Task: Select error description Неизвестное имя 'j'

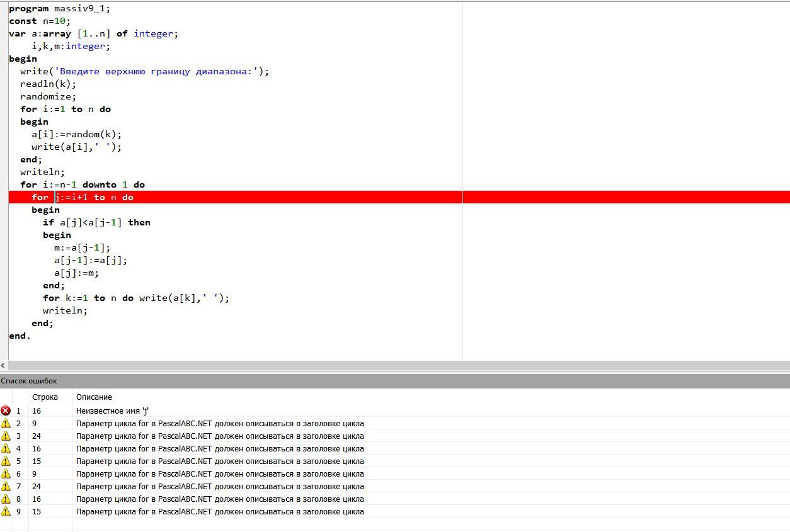Action: point(112,410)
